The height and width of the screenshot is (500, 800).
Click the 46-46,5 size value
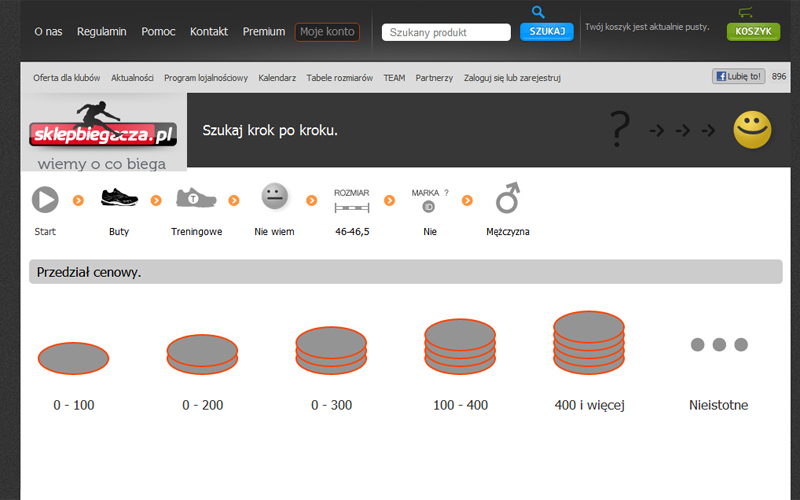(352, 232)
